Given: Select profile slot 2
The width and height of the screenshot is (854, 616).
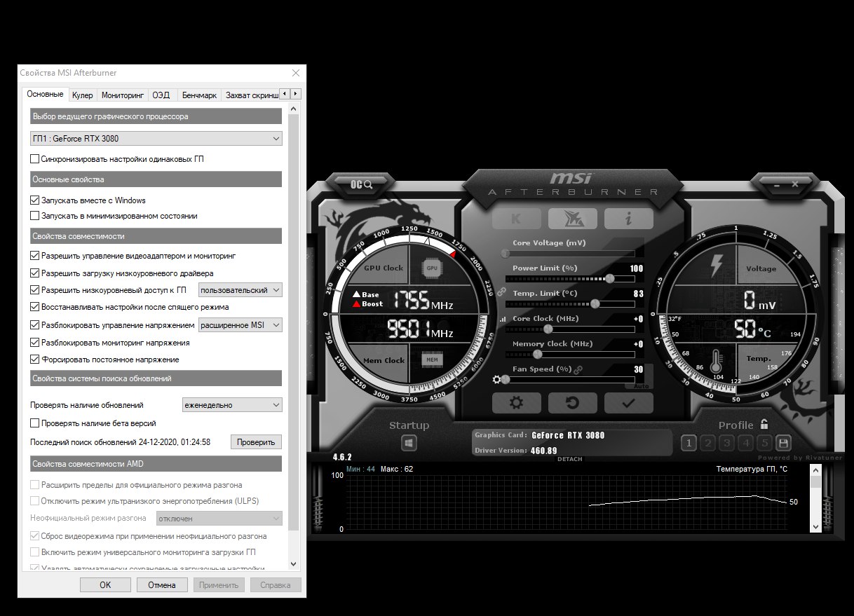Looking at the screenshot, I should [708, 443].
